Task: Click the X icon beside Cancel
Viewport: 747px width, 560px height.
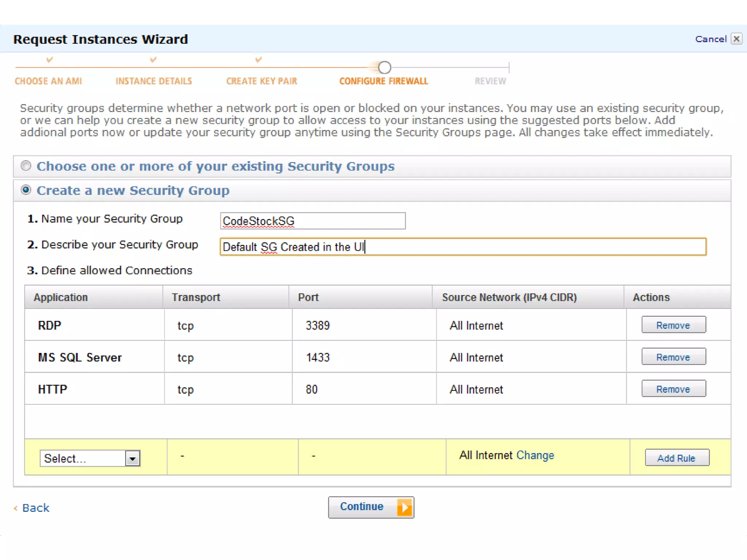Action: (736, 39)
